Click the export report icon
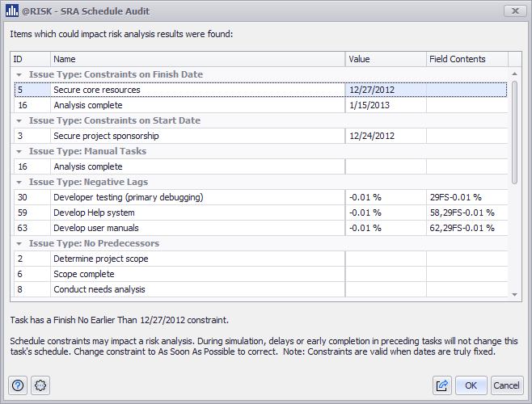 tap(442, 385)
